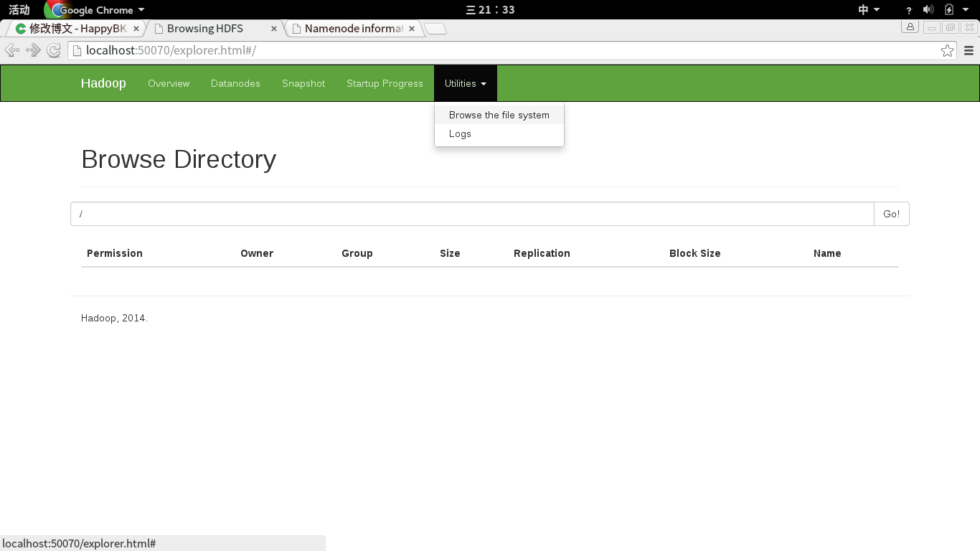
Task: Switch to the Namenode information tab
Action: point(352,29)
